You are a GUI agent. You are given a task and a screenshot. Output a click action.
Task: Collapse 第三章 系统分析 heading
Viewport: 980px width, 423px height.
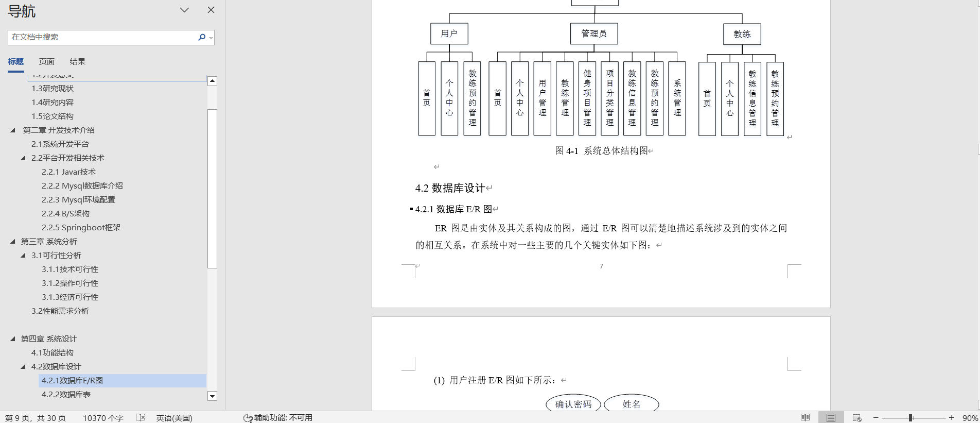click(x=13, y=242)
